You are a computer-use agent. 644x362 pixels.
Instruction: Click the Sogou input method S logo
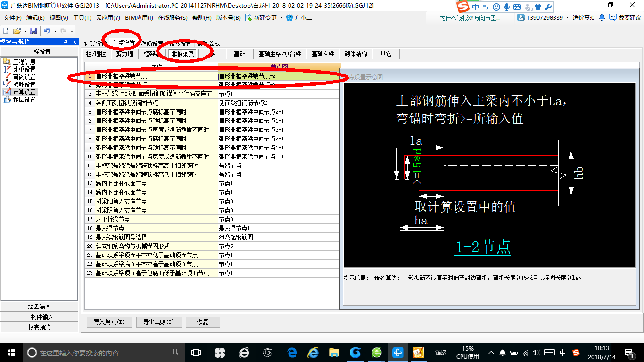coord(463,7)
